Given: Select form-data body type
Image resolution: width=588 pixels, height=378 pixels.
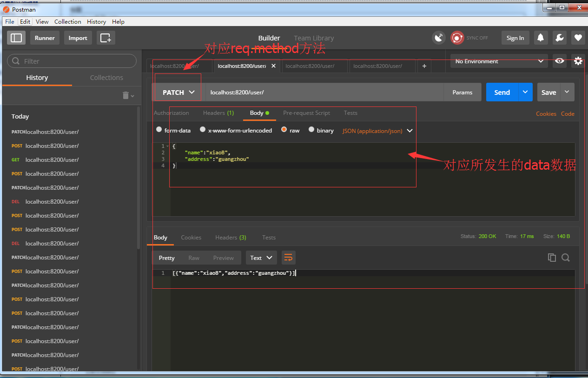Looking at the screenshot, I should point(159,130).
